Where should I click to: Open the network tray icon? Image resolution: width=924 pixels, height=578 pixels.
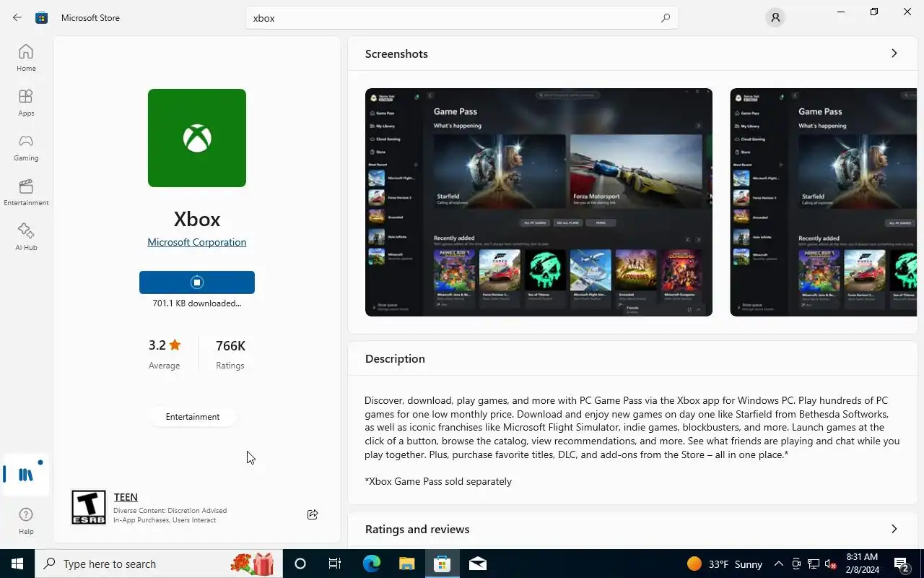[814, 564]
